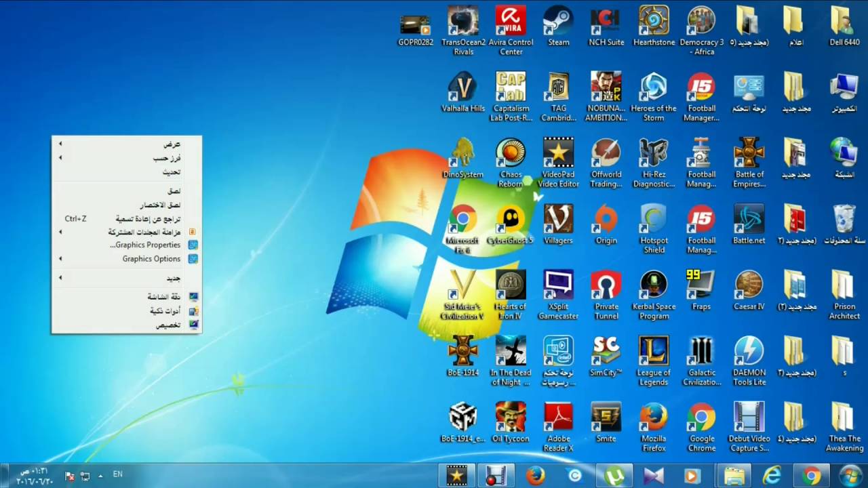868x488 pixels.
Task: Launch Heroes of the Storm icon
Action: 654,98
